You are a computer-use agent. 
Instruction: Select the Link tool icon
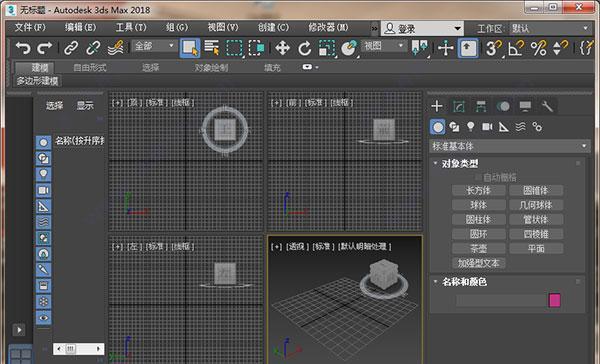71,48
